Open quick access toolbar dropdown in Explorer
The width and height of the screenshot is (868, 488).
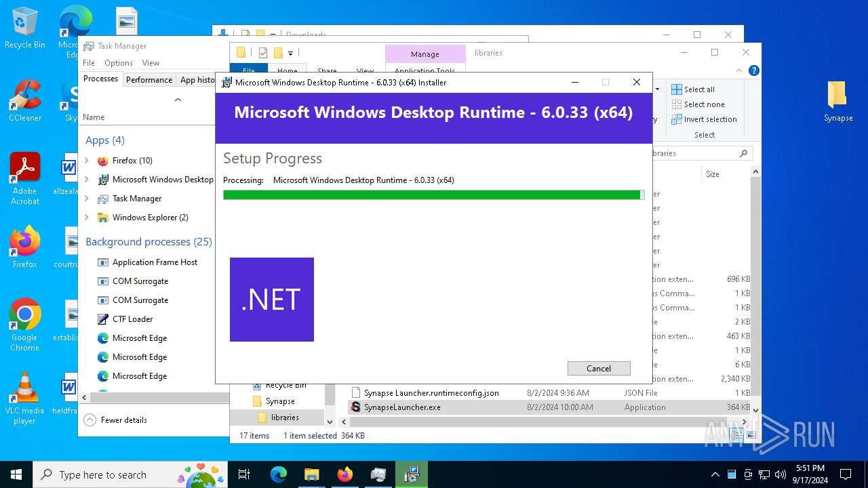pos(290,53)
